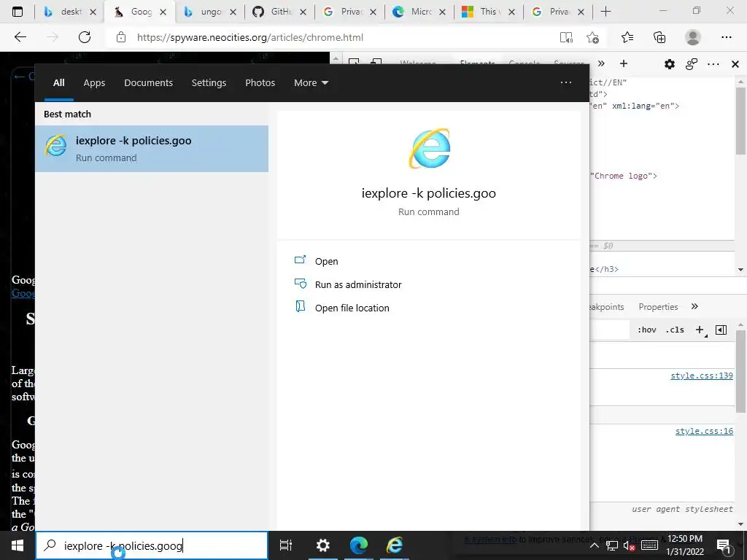This screenshot has height=560, width=747.
Task: Click the address bar URL
Action: click(x=250, y=37)
